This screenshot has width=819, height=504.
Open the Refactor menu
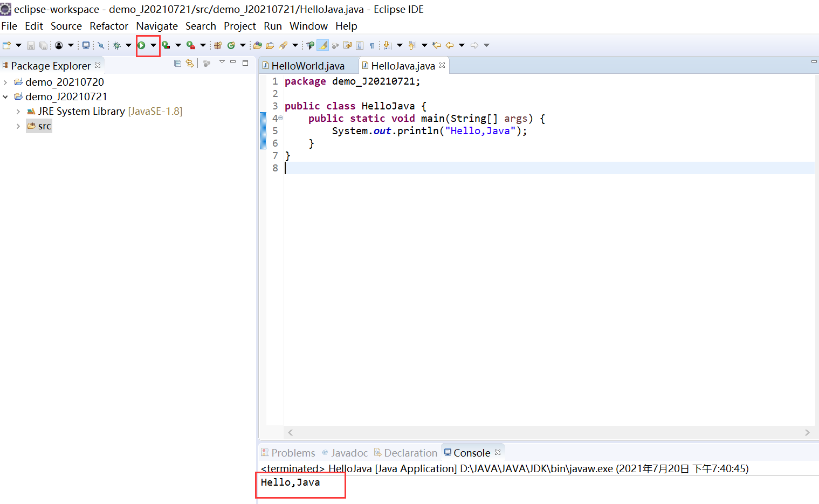pyautogui.click(x=109, y=26)
